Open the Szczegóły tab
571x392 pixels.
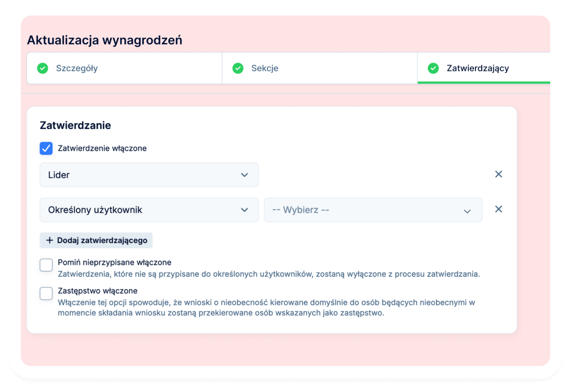tap(124, 68)
